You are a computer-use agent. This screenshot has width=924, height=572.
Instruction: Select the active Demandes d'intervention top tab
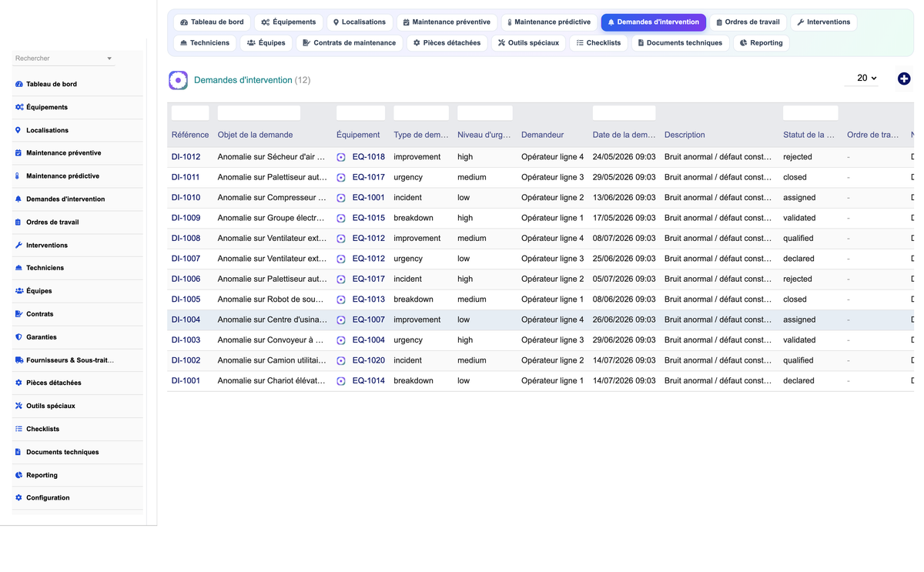(x=653, y=22)
